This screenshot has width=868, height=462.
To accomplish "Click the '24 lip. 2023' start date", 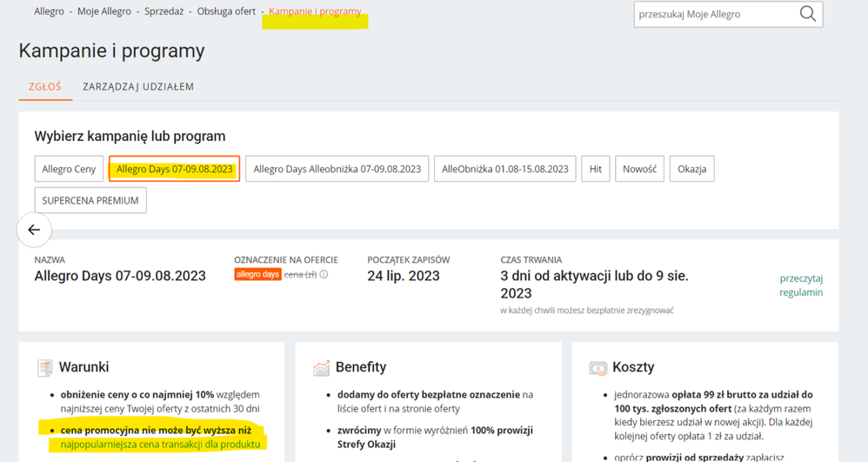I will [x=404, y=276].
